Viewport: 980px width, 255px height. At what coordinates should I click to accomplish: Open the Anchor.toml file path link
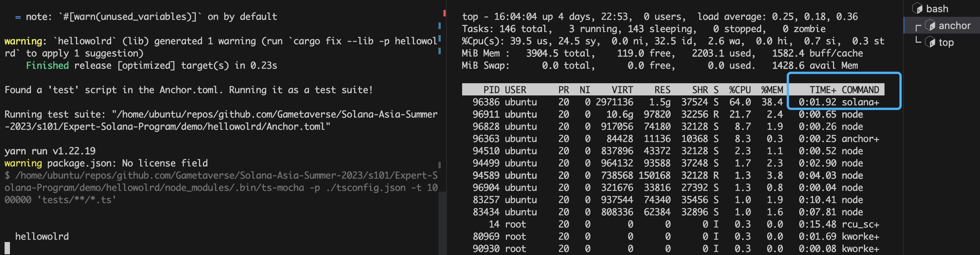(x=221, y=120)
